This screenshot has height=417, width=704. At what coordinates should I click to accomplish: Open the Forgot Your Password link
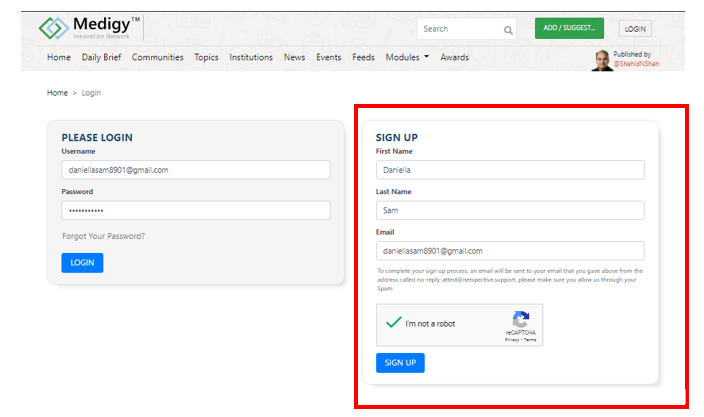point(103,236)
